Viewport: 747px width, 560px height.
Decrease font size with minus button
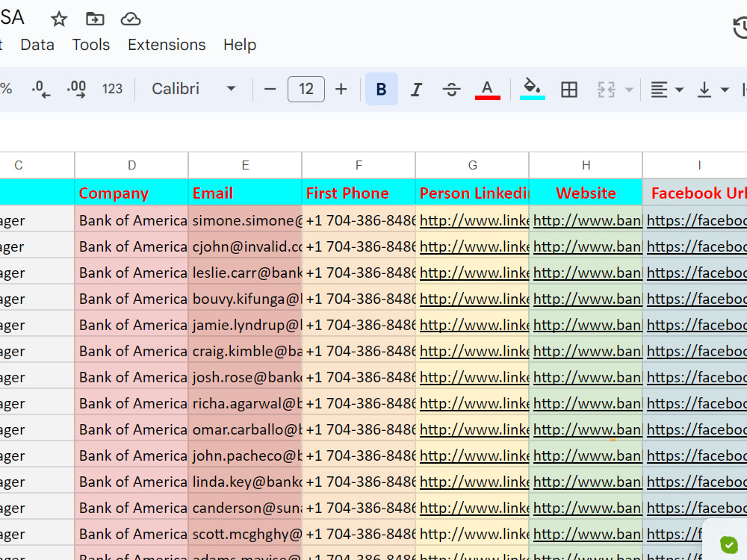coord(270,89)
